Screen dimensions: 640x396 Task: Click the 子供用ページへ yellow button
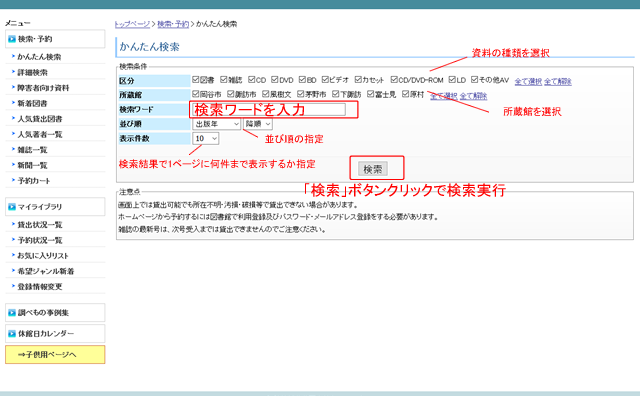tap(55, 355)
